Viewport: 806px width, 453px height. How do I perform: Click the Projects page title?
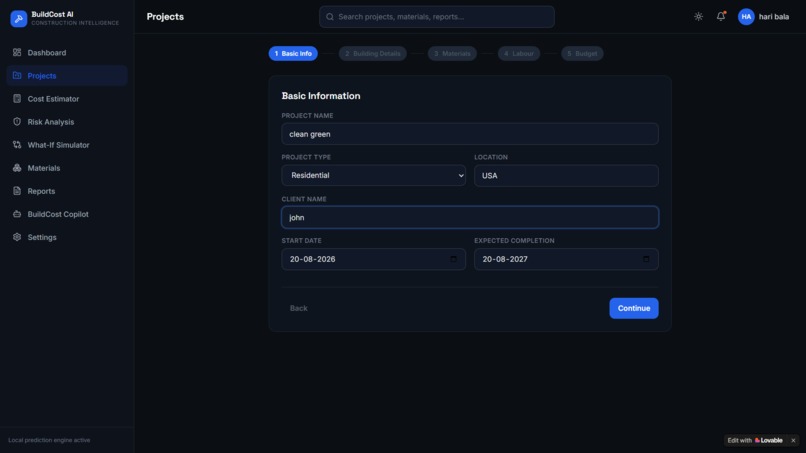[x=165, y=16]
